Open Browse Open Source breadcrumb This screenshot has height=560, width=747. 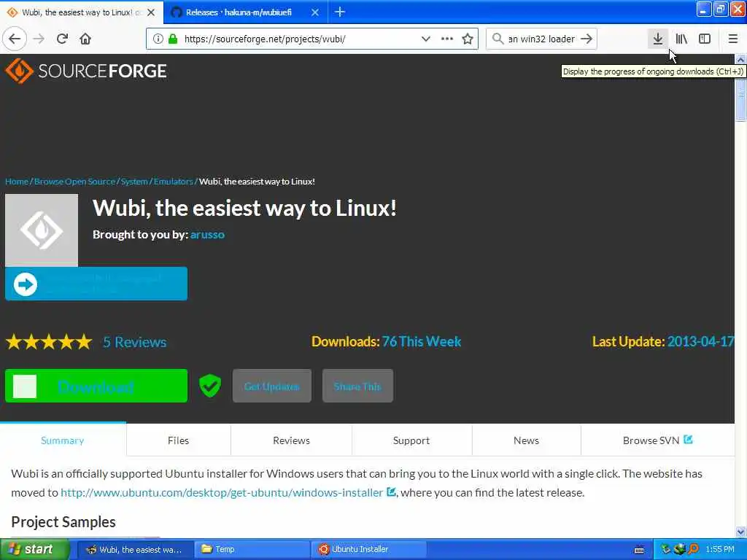click(x=75, y=182)
